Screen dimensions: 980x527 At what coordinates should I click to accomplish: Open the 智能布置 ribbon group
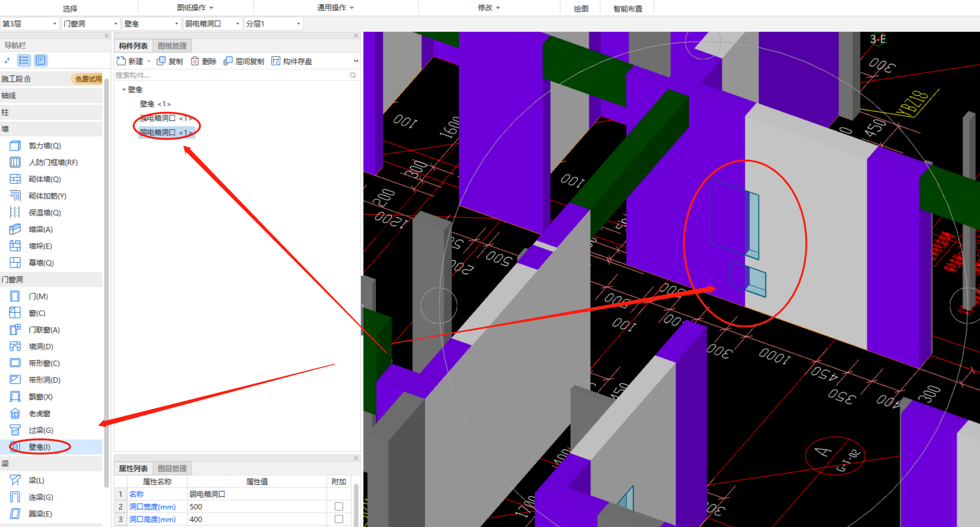click(x=628, y=9)
